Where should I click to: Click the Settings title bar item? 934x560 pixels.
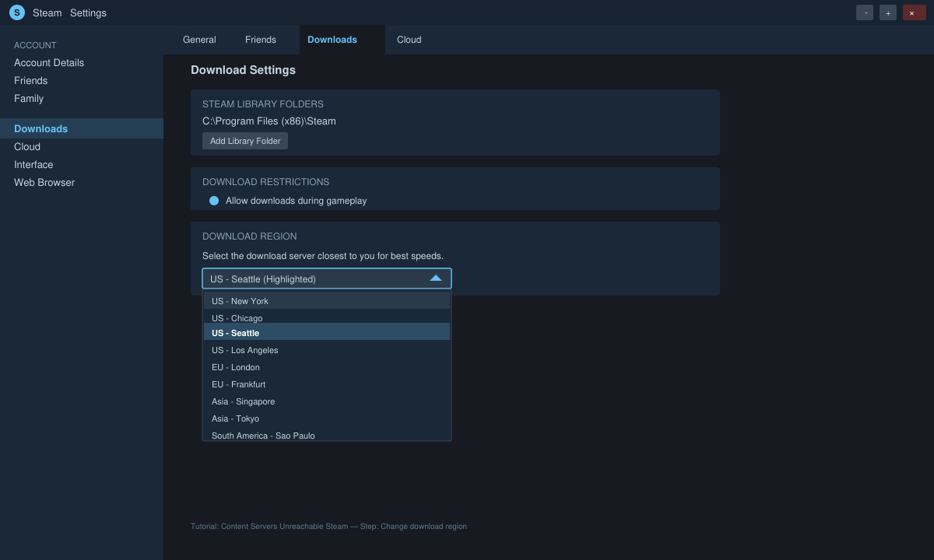coord(88,13)
